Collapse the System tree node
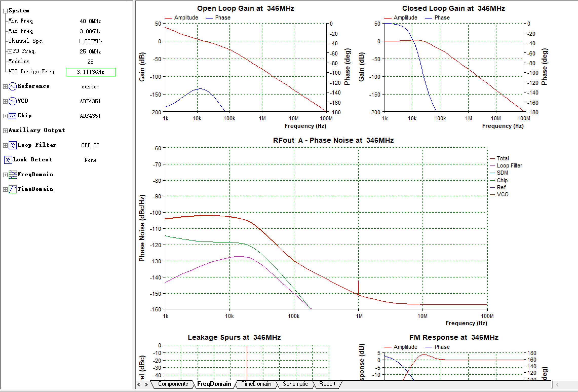 (5, 11)
